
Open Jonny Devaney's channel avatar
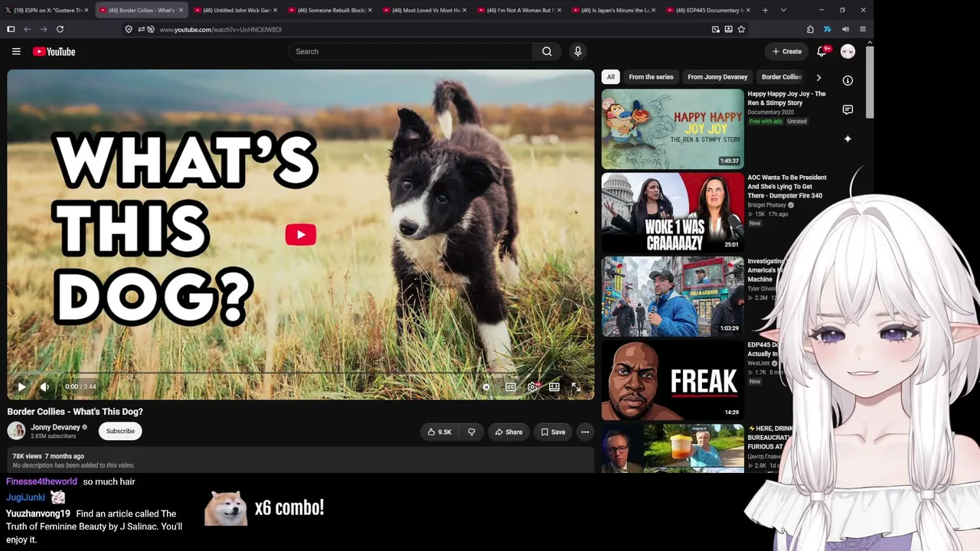click(16, 431)
